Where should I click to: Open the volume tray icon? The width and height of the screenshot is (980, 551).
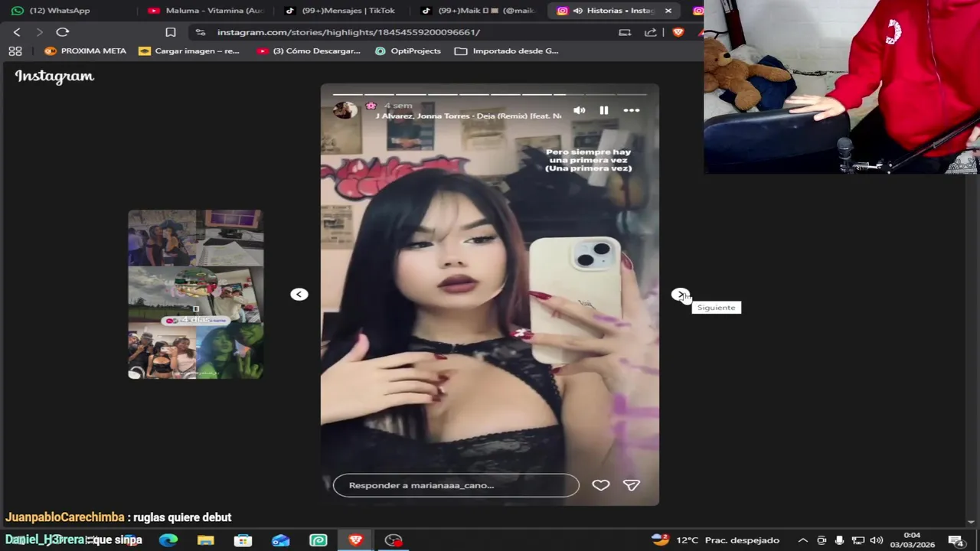point(877,540)
